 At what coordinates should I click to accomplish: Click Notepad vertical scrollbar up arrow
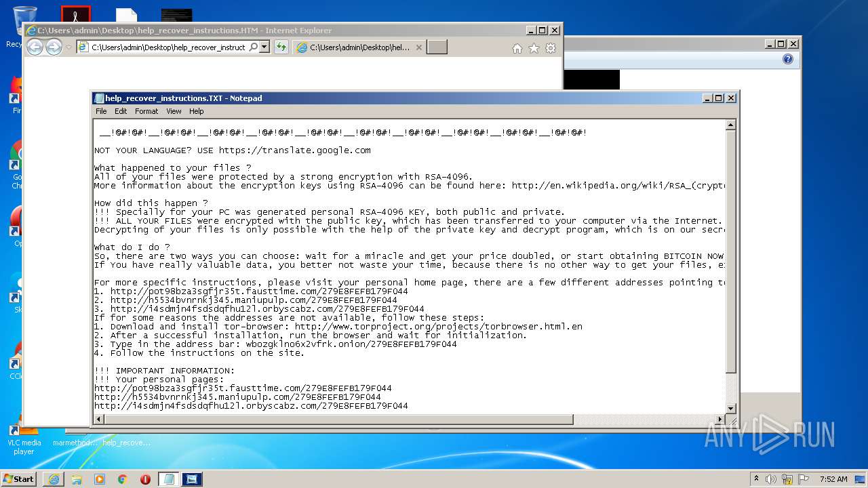click(730, 125)
